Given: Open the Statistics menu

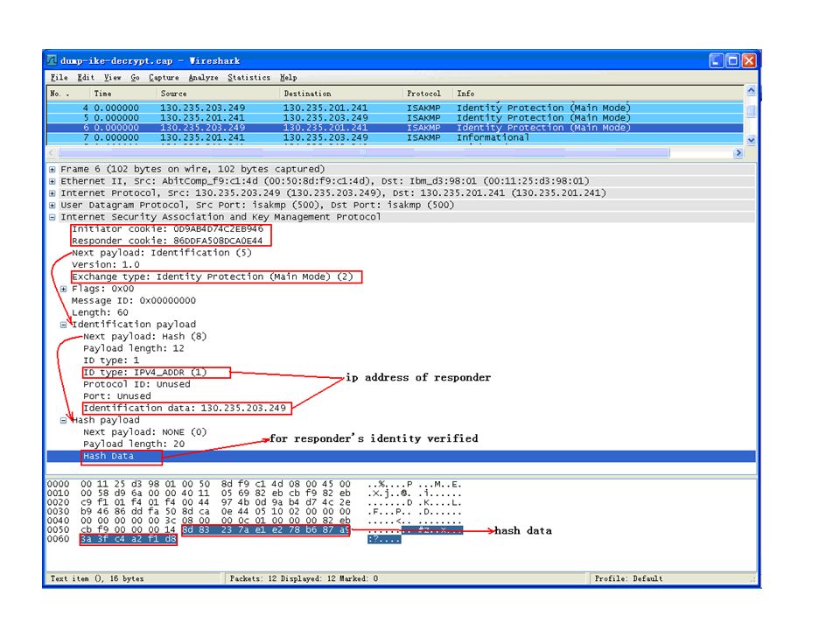Looking at the screenshot, I should pyautogui.click(x=249, y=78).
